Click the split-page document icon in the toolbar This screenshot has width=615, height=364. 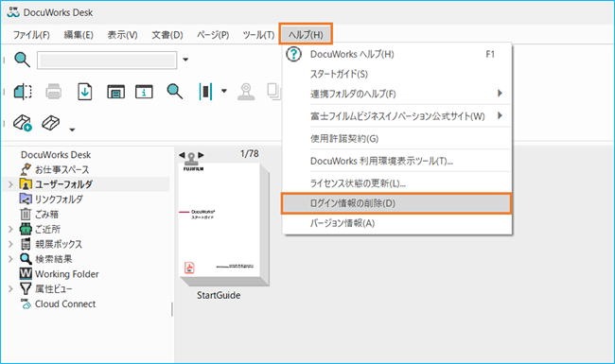pyautogui.click(x=23, y=92)
